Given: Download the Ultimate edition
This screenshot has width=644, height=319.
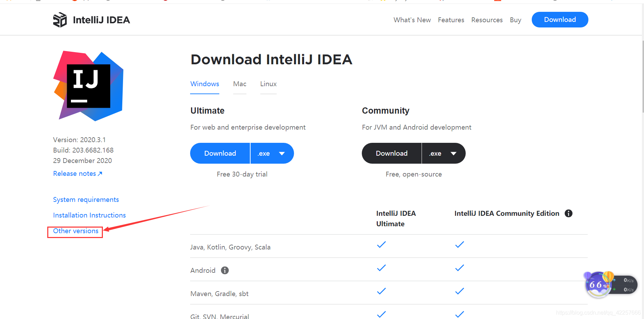Looking at the screenshot, I should click(220, 153).
